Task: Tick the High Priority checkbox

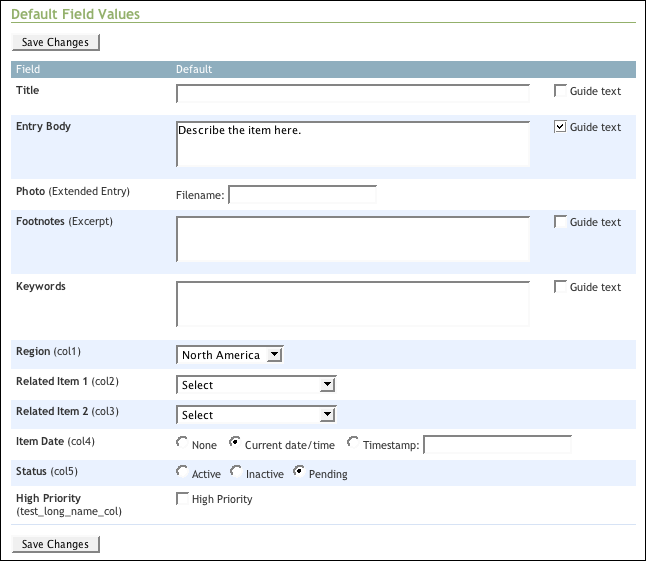Action: click(182, 498)
